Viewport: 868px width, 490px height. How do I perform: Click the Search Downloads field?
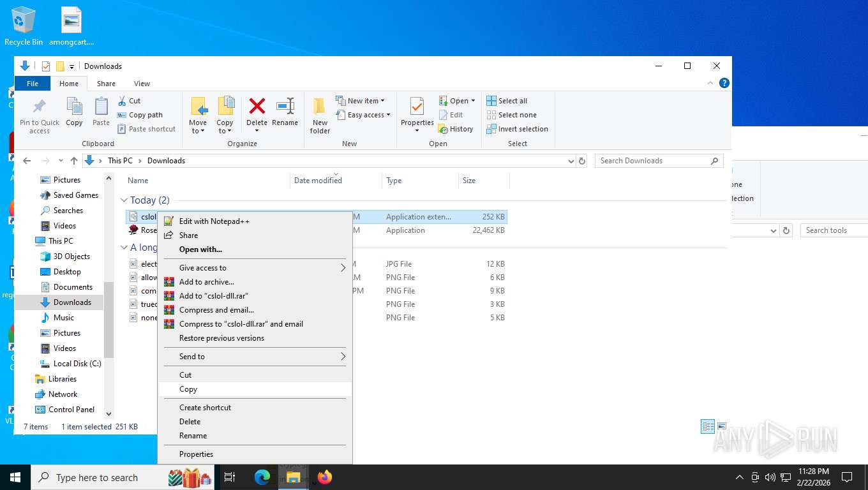coord(659,161)
